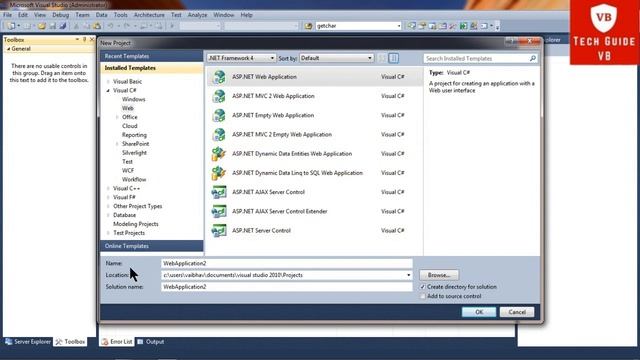Click the New Project toolbar icon
The width and height of the screenshot is (640, 360).
tap(11, 26)
